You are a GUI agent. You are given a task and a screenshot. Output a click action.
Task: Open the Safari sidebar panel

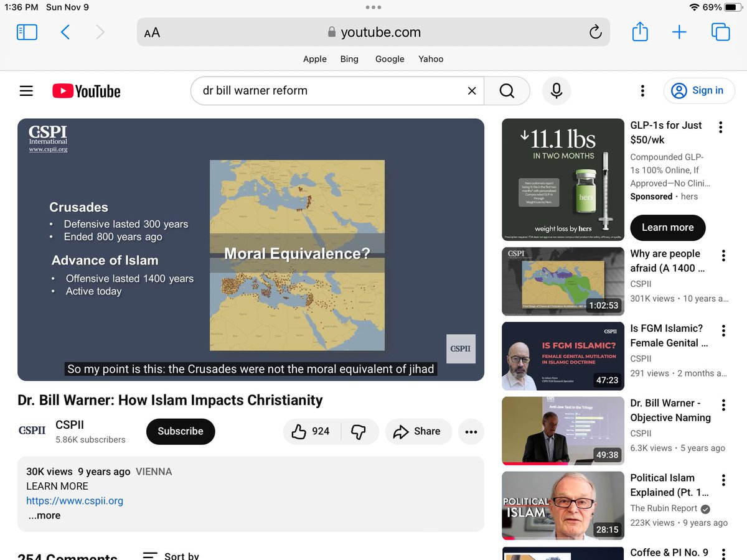[27, 32]
